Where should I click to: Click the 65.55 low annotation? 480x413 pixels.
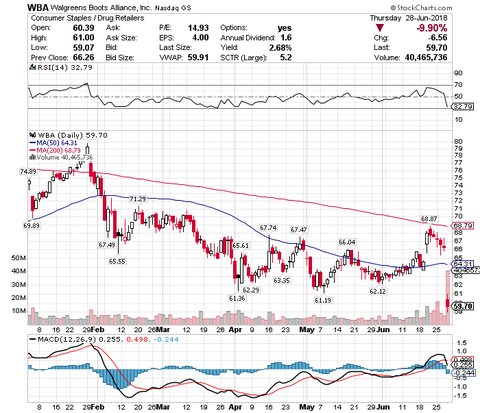[117, 261]
